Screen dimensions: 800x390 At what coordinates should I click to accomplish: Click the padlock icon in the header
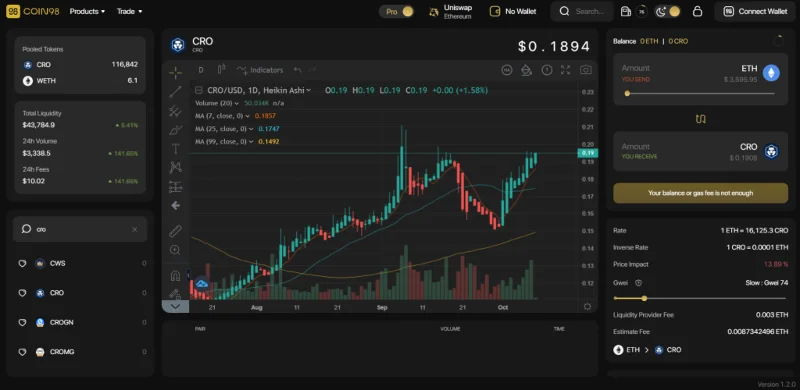[x=697, y=11]
